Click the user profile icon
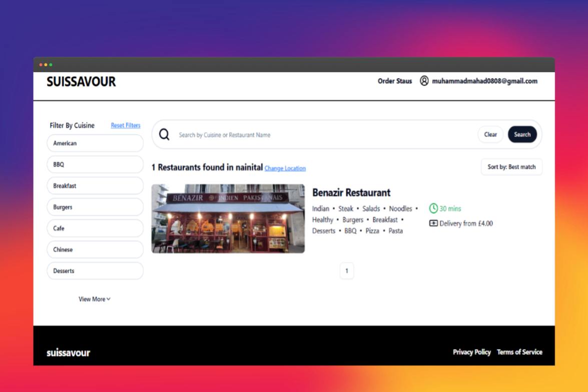The width and height of the screenshot is (588, 392). click(x=424, y=81)
